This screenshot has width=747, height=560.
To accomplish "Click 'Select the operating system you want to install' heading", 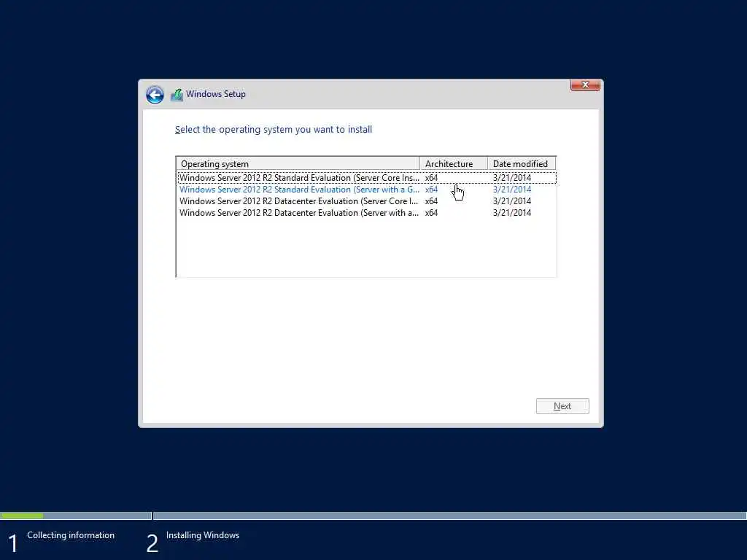I will point(274,130).
